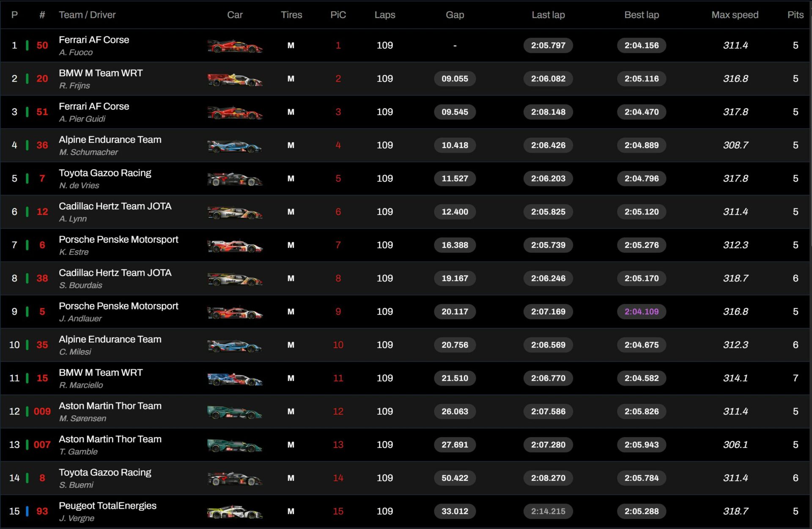Open Alpine Endurance Team with M. Schumacher
Image resolution: width=812 pixels, height=529 pixels.
[x=110, y=140]
